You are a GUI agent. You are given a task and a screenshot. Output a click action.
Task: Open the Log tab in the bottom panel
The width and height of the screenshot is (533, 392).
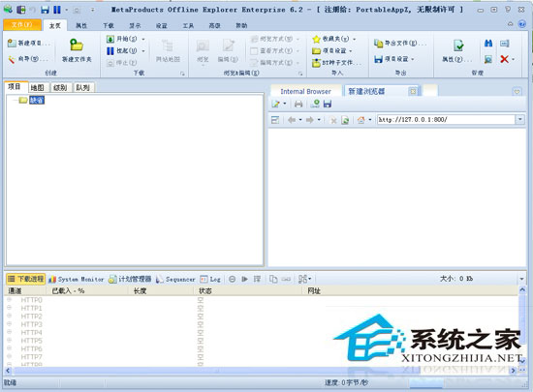point(210,280)
